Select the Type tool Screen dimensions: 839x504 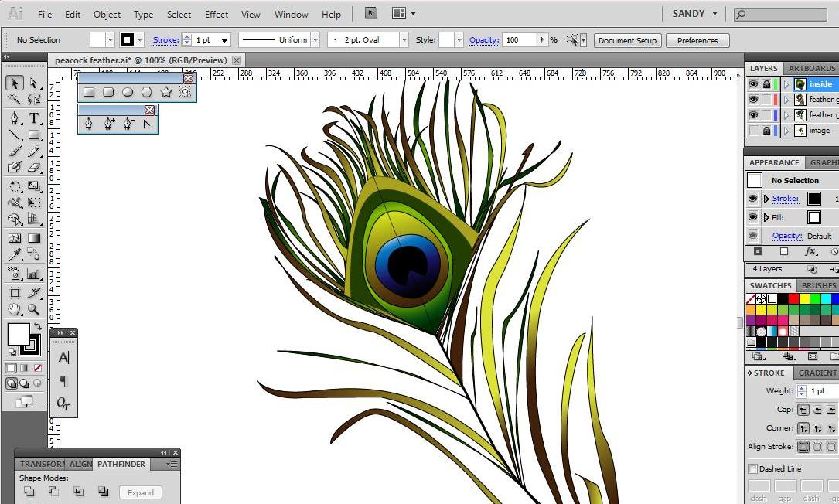(x=34, y=117)
